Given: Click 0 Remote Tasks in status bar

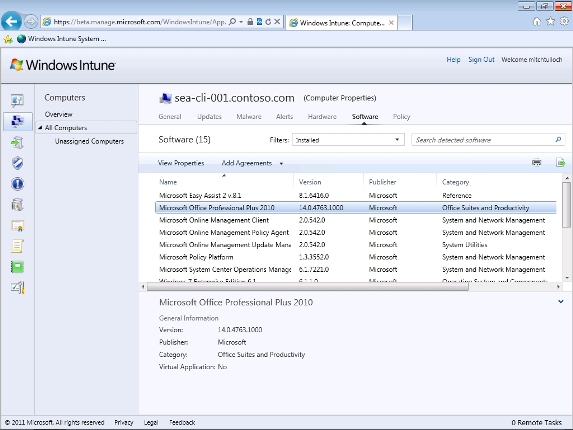Looking at the screenshot, I should (536, 422).
